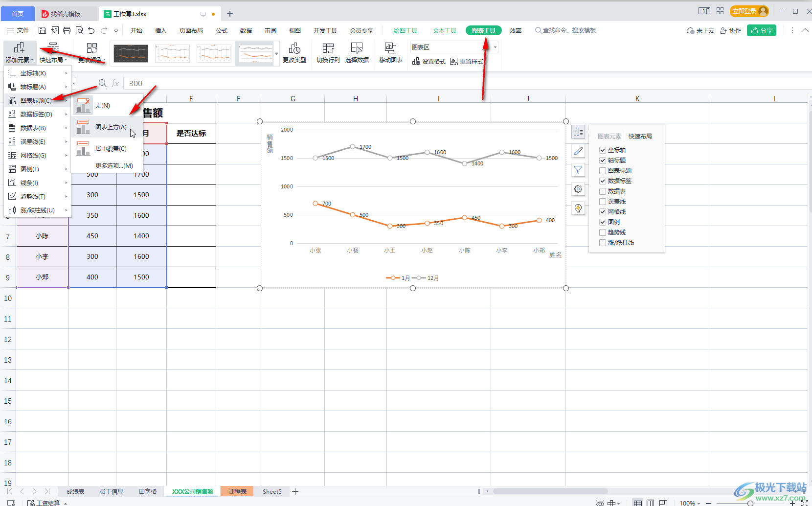
Task: Expand the 数据标签(D) submenu
Action: coord(38,114)
